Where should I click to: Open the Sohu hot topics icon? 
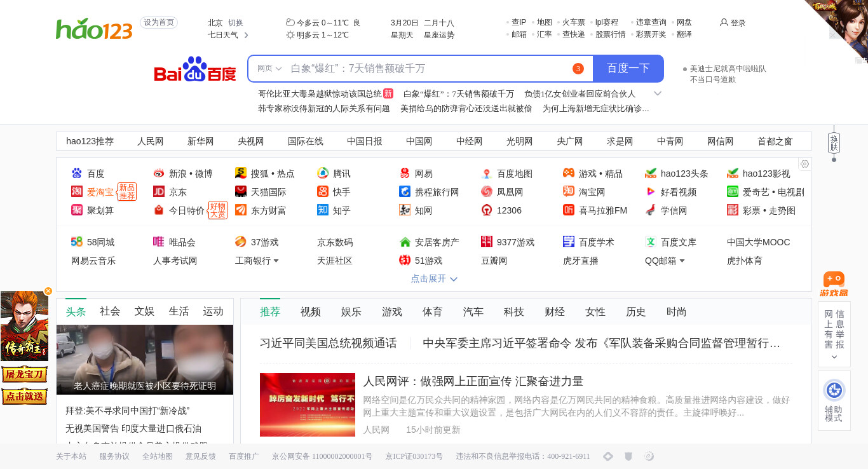coord(241,173)
